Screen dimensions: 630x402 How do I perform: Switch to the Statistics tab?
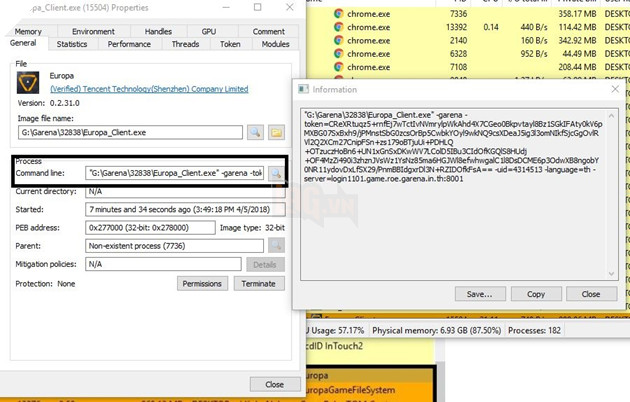coord(72,44)
